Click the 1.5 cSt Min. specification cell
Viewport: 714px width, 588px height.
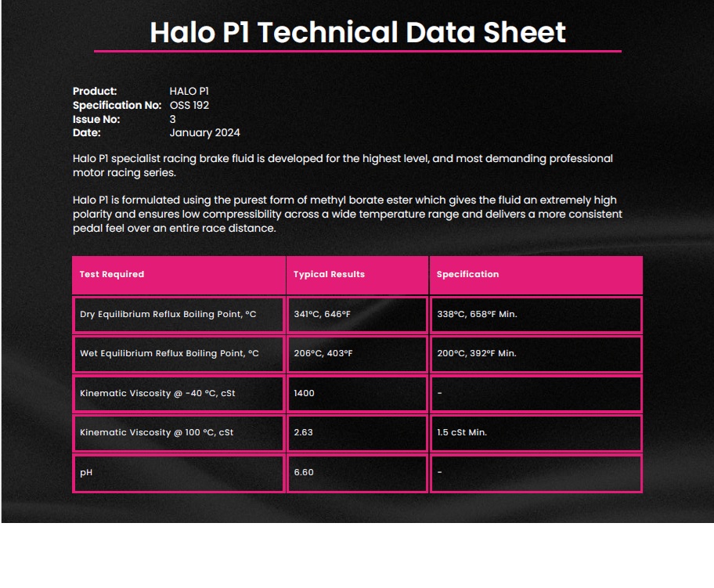pos(536,433)
